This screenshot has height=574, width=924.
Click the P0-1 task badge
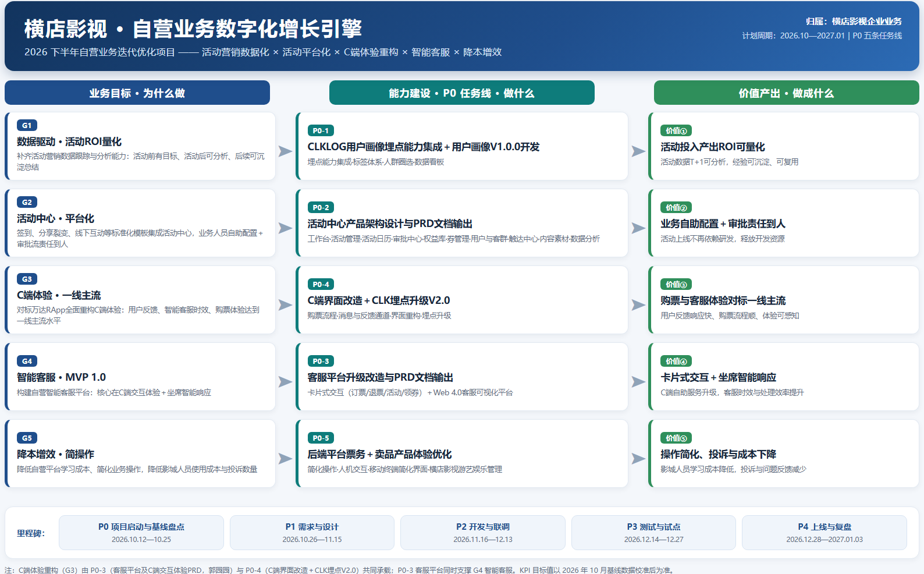click(x=321, y=130)
